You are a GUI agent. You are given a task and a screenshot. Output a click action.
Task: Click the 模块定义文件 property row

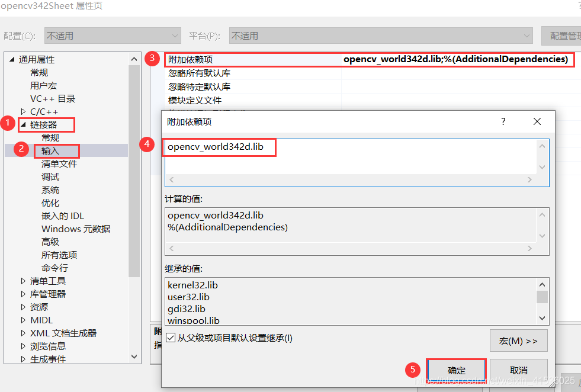point(373,101)
